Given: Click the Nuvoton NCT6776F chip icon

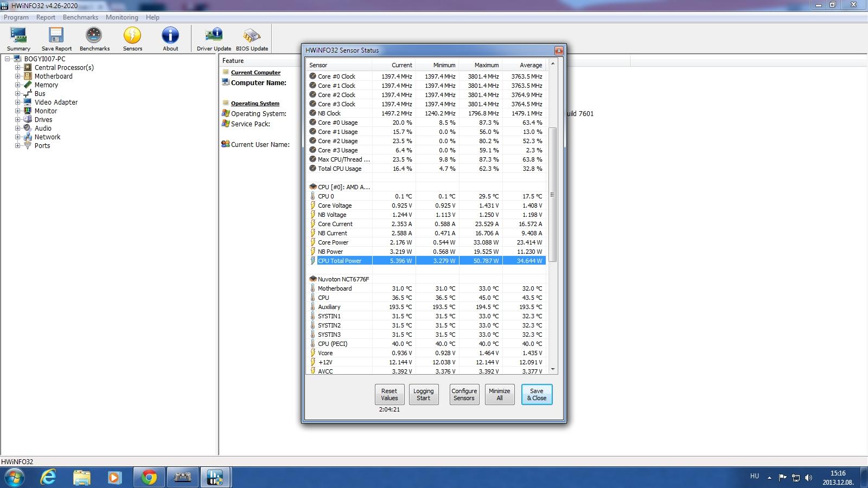Looking at the screenshot, I should 312,279.
